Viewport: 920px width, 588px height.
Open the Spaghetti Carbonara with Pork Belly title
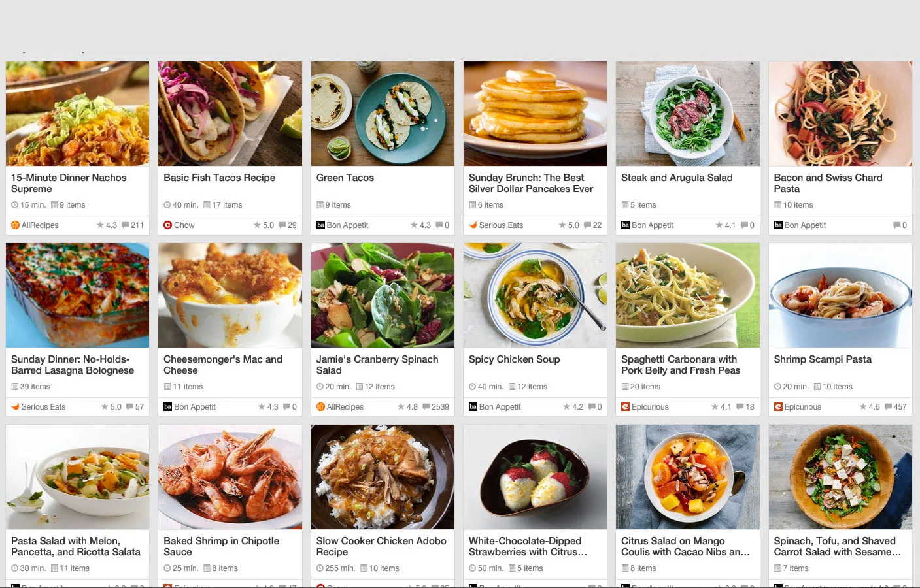681,365
